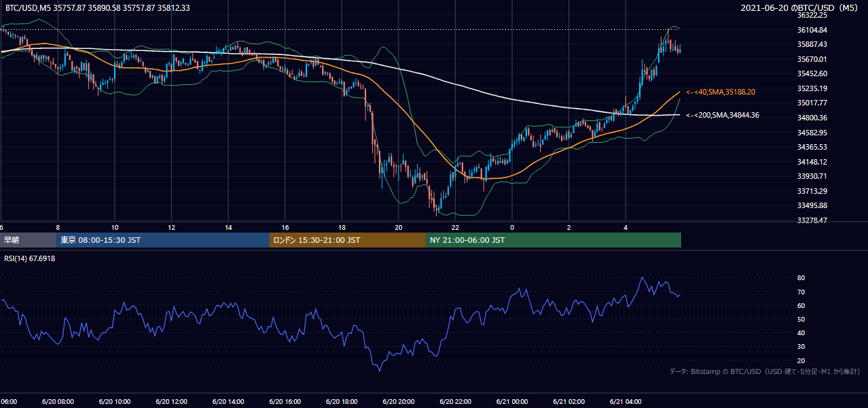Click price axis label 35017.77

click(812, 103)
